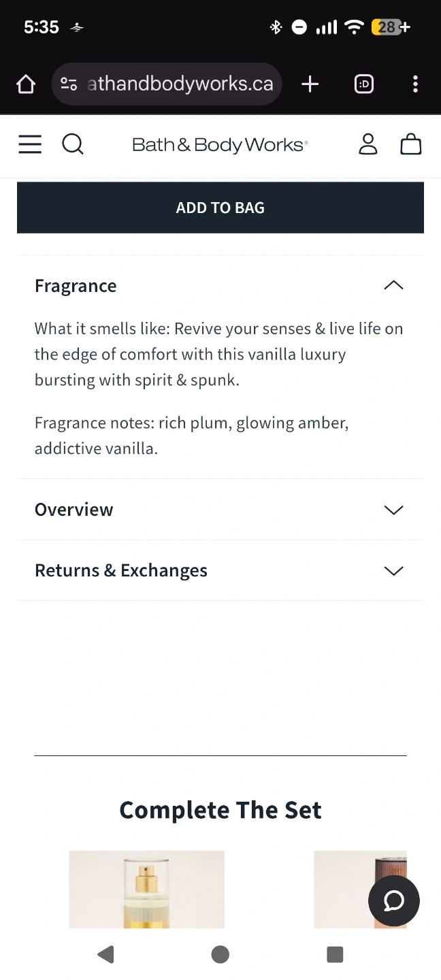The image size is (441, 980).
Task: Tap the search magnifier icon
Action: (x=73, y=144)
